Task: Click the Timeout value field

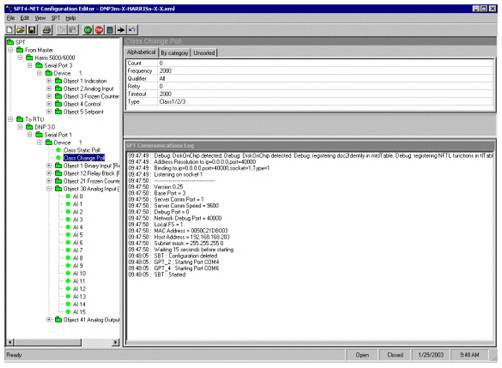Action: tap(326, 94)
